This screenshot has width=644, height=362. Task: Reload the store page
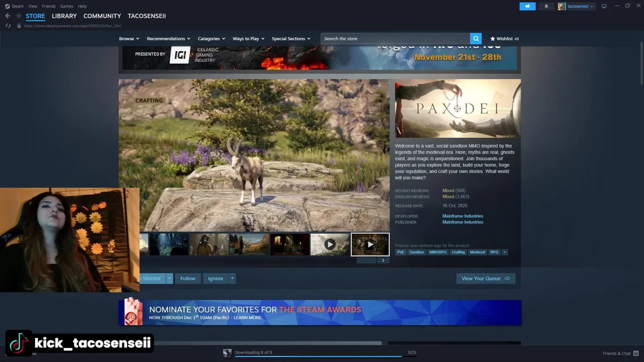[x=8, y=26]
